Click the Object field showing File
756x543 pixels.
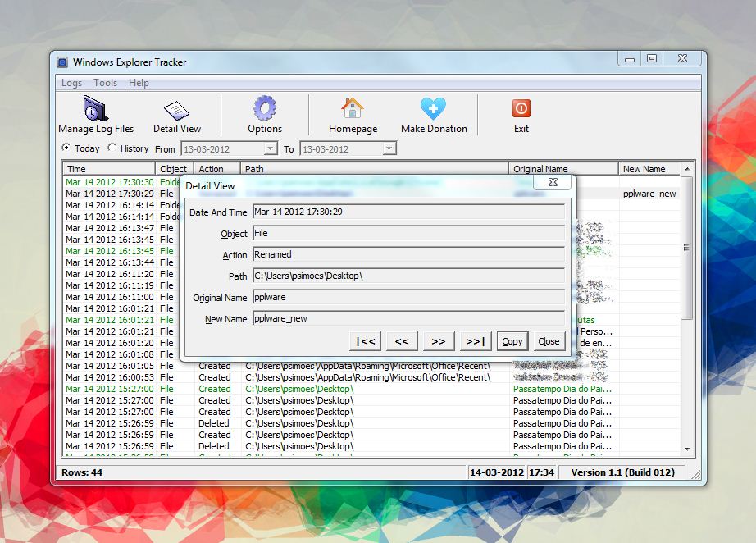click(x=409, y=233)
